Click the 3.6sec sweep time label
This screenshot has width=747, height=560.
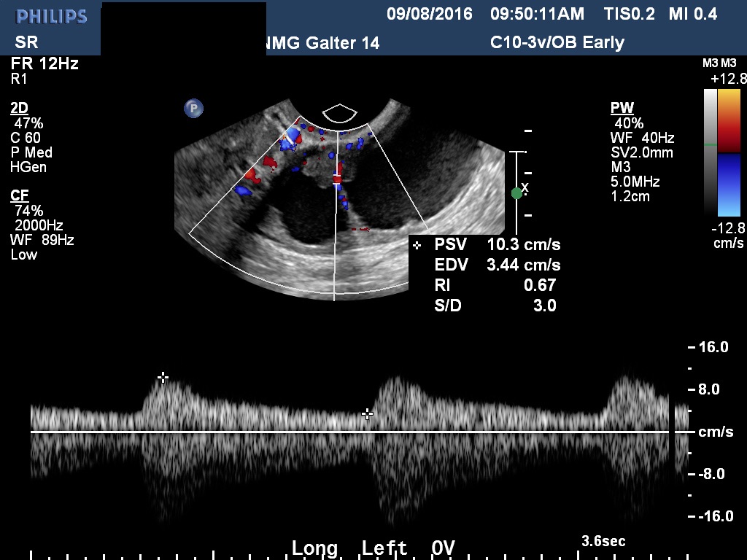[603, 542]
